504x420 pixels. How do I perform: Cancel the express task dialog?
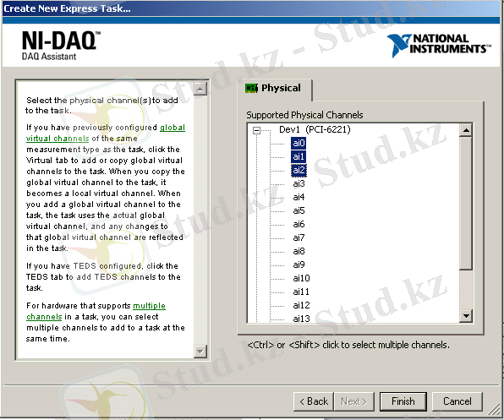click(457, 401)
